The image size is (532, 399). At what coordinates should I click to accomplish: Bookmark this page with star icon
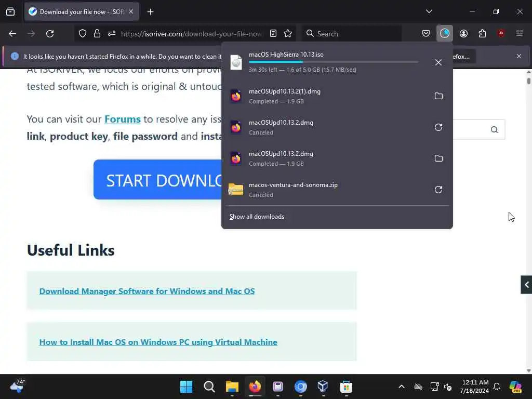click(288, 33)
